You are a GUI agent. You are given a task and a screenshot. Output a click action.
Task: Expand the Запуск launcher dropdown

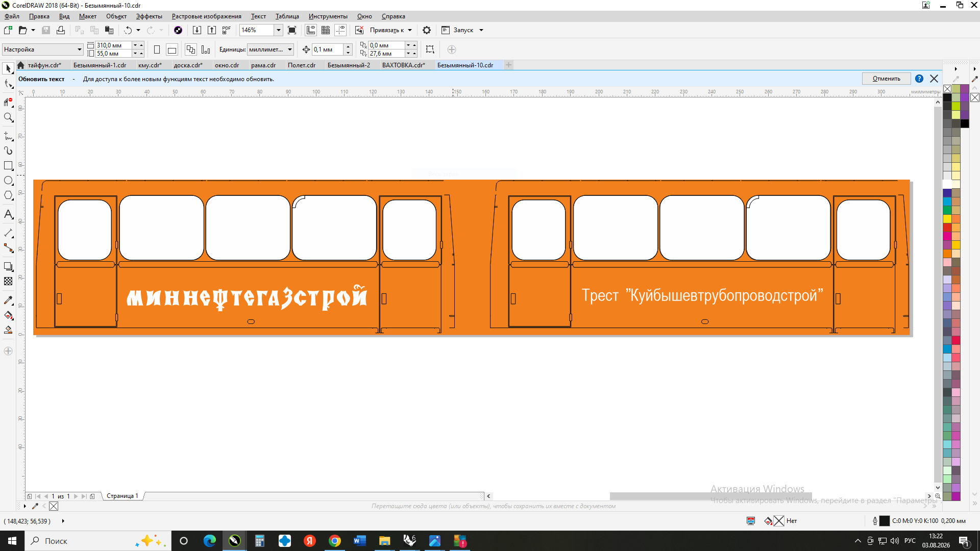tap(481, 30)
